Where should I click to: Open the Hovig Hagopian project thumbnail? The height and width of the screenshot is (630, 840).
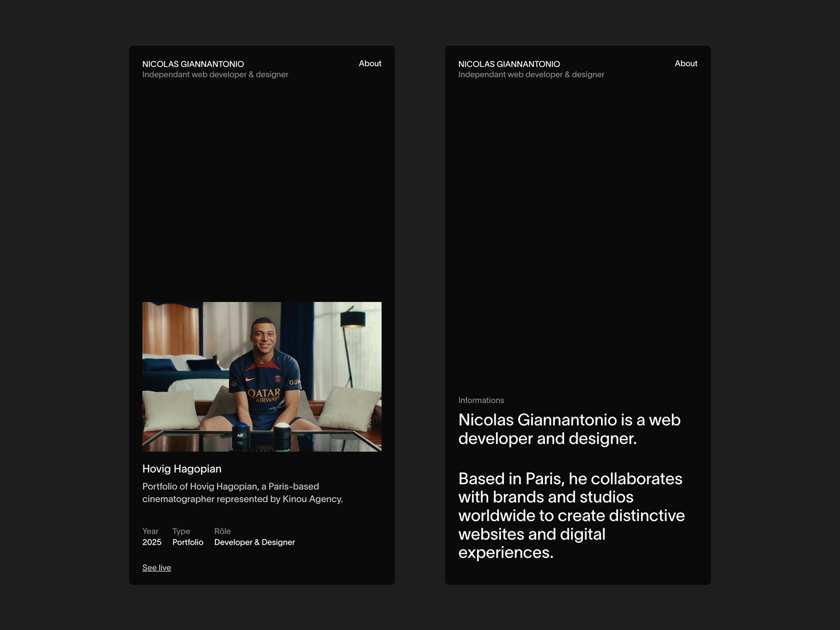(262, 376)
